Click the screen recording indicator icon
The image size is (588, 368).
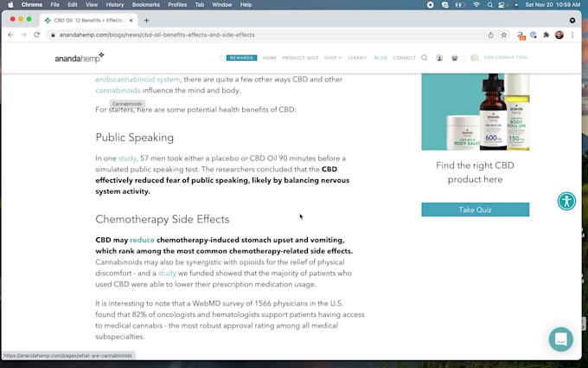pos(430,5)
